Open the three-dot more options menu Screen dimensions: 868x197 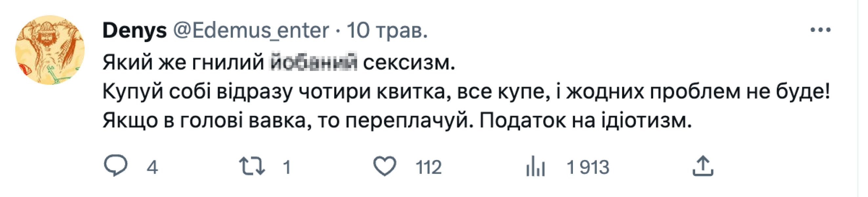820,30
